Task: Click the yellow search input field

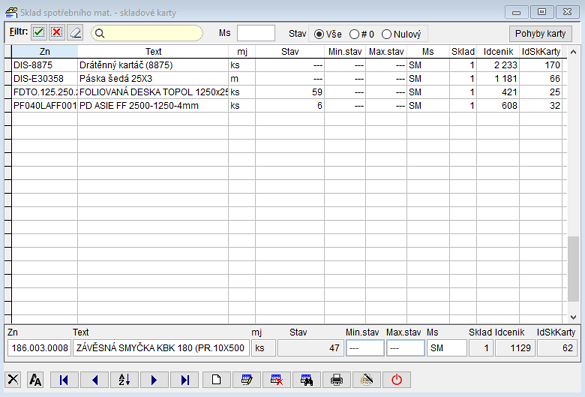Action: click(147, 33)
